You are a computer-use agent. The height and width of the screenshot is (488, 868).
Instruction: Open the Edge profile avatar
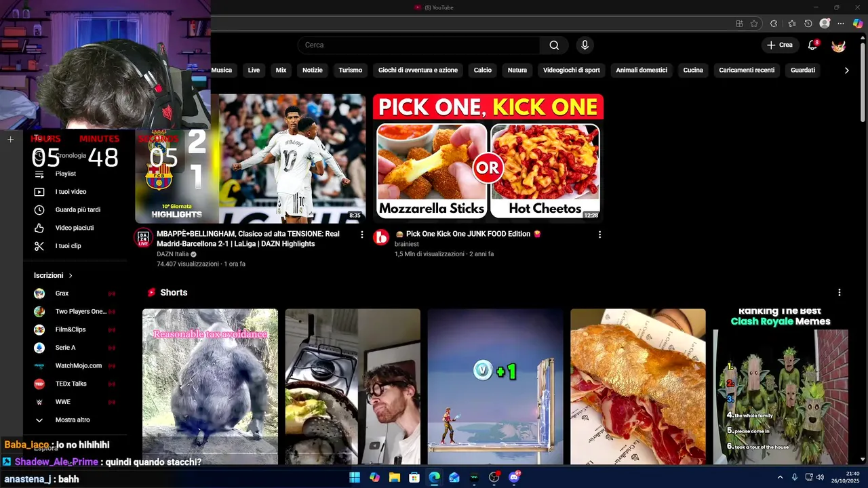coord(825,24)
